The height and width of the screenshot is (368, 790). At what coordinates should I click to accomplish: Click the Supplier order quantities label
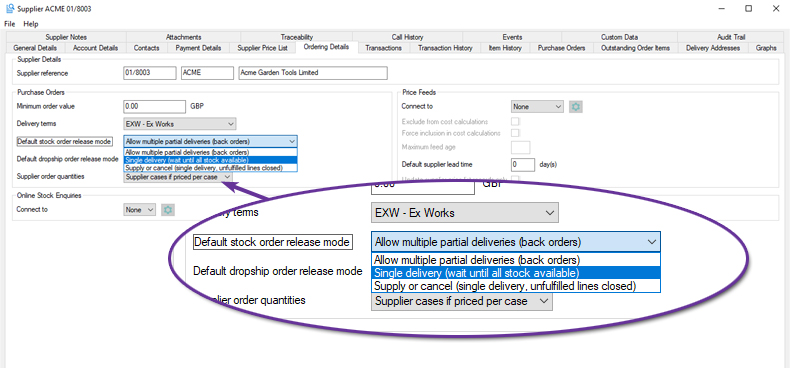click(x=50, y=176)
